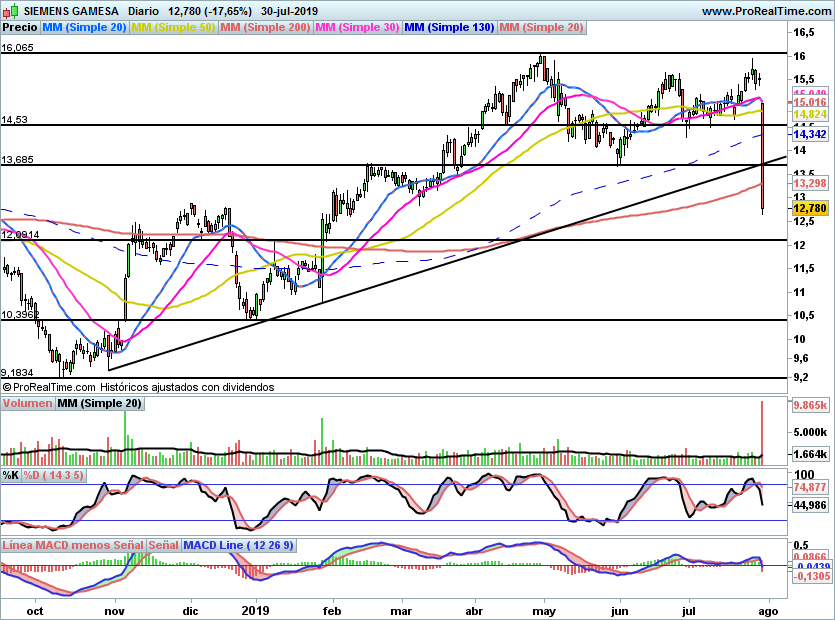Image resolution: width=835 pixels, height=620 pixels.
Task: Click the 0,0866 MACD signal value tag
Action: 810,557
